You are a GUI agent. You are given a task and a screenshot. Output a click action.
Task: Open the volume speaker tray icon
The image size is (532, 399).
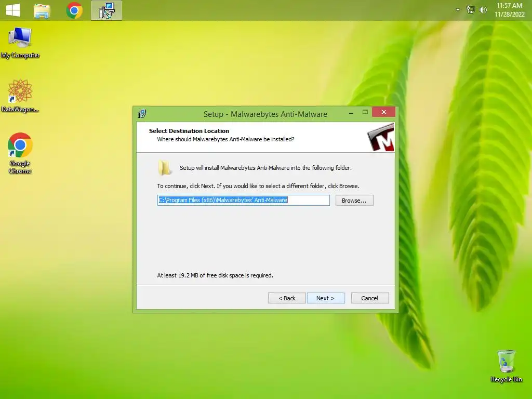click(x=483, y=10)
